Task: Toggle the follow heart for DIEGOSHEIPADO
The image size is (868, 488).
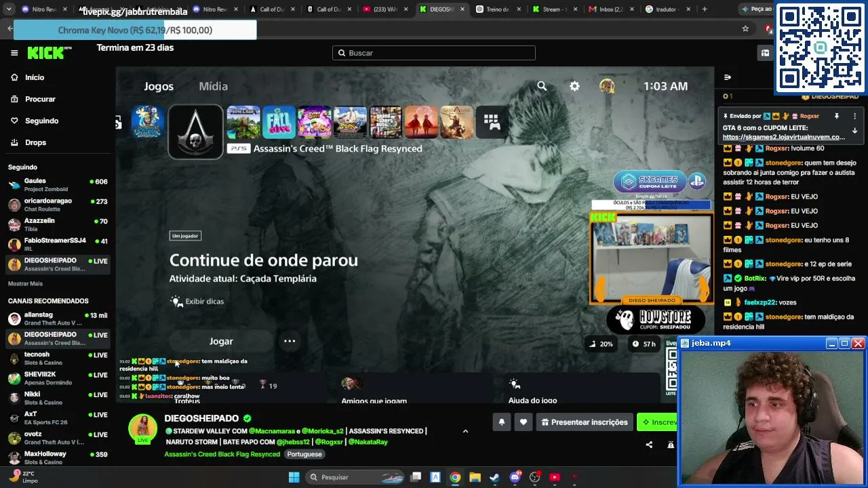Action: 524,422
